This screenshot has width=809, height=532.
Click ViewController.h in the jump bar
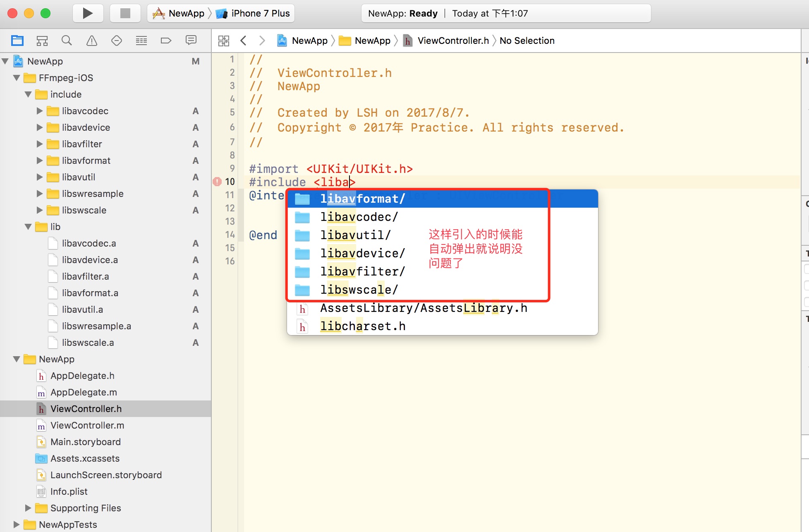(x=452, y=41)
